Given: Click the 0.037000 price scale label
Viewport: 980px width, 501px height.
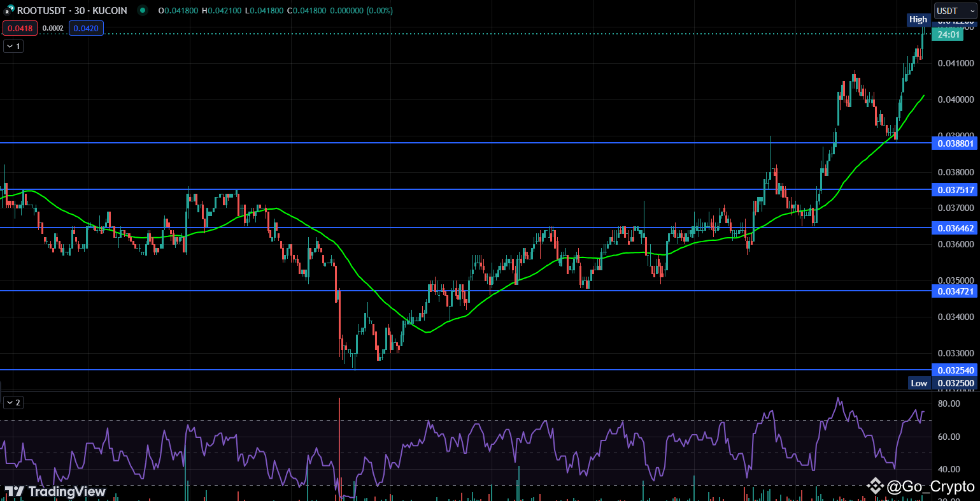Looking at the screenshot, I should 956,208.
